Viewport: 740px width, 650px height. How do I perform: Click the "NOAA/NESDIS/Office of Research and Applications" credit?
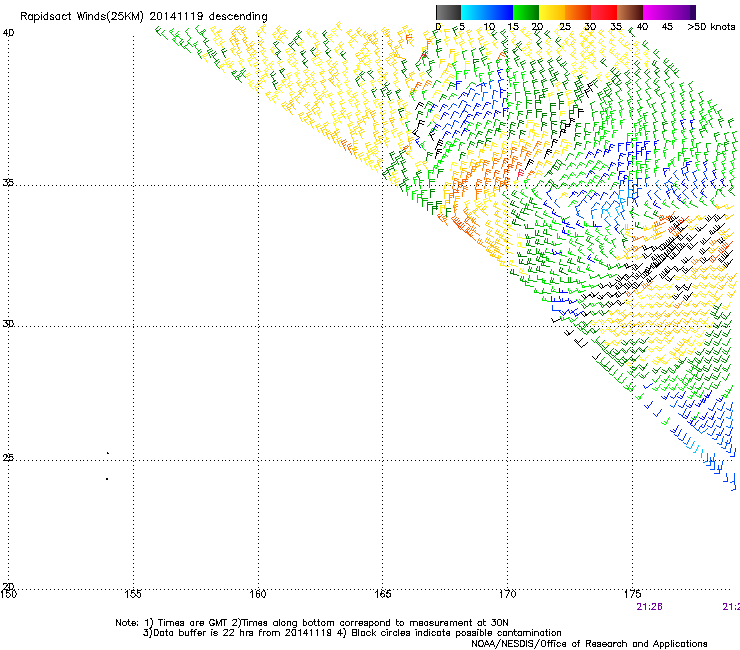(x=589, y=644)
